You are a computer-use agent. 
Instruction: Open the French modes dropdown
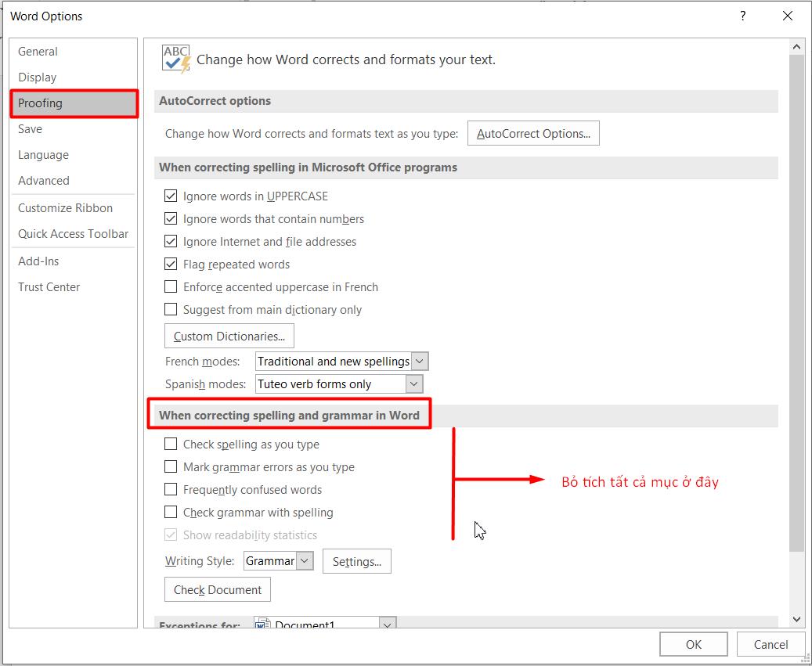420,362
